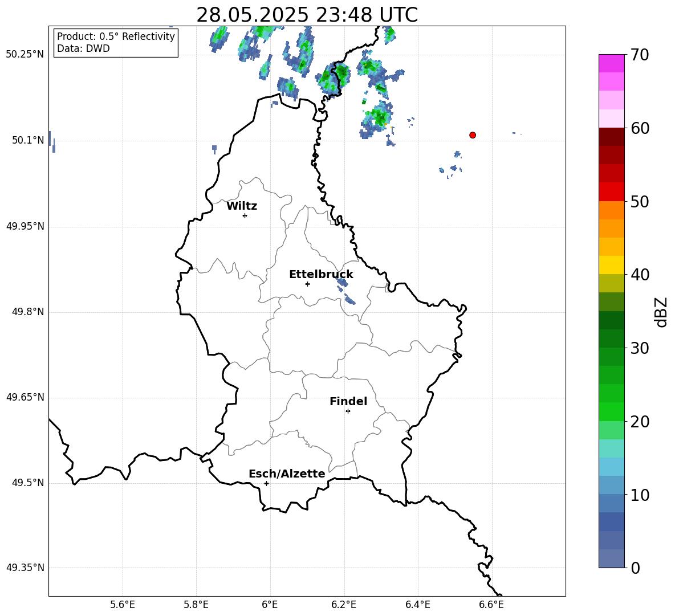Click the red dot marker on the map

click(473, 135)
